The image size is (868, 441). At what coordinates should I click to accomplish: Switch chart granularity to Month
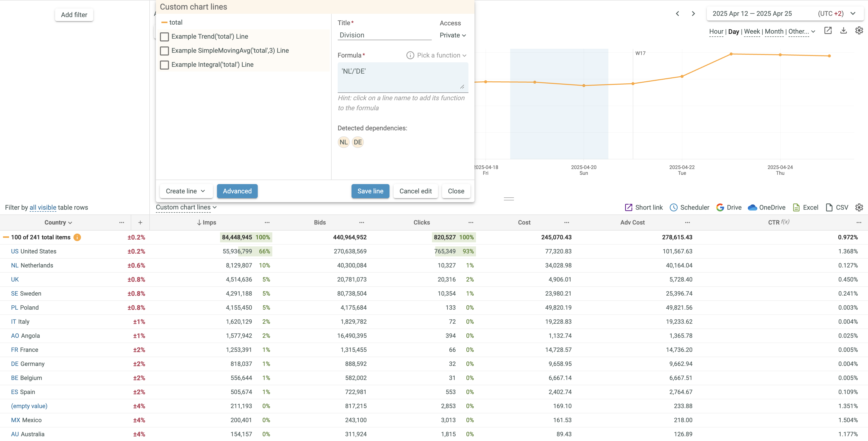[x=774, y=31]
